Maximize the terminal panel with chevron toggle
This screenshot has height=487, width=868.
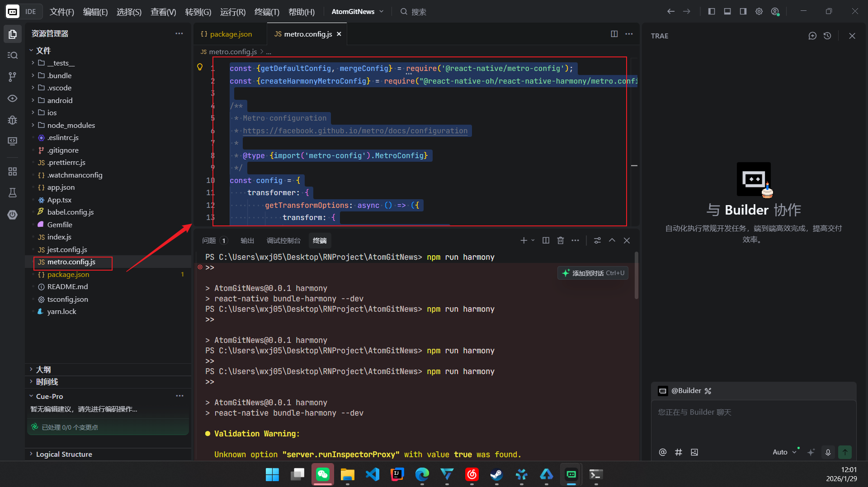coord(612,240)
